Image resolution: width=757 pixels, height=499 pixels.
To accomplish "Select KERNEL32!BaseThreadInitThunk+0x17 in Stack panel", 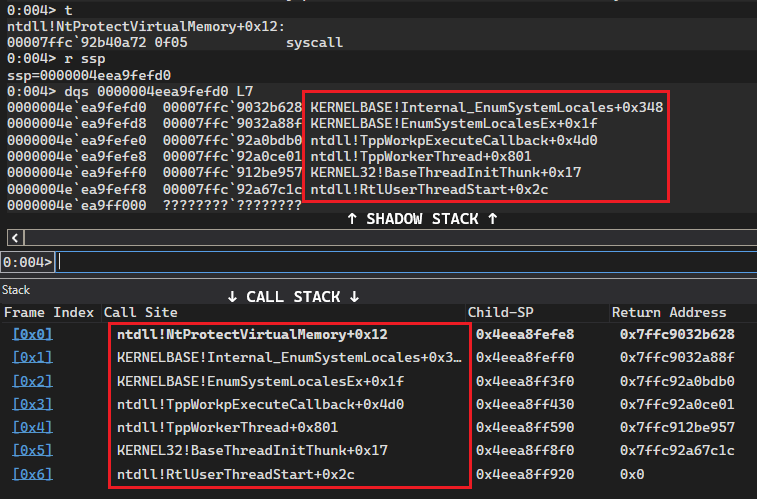I will (252, 450).
